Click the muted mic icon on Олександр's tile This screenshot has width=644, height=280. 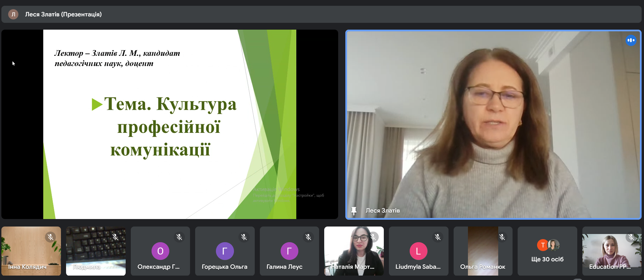click(179, 237)
